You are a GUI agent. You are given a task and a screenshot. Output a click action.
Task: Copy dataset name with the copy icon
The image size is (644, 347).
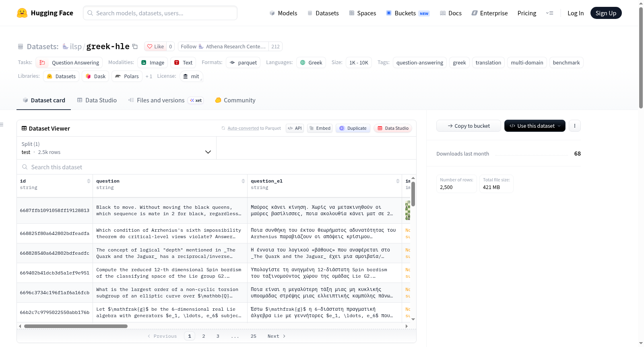coord(135,46)
